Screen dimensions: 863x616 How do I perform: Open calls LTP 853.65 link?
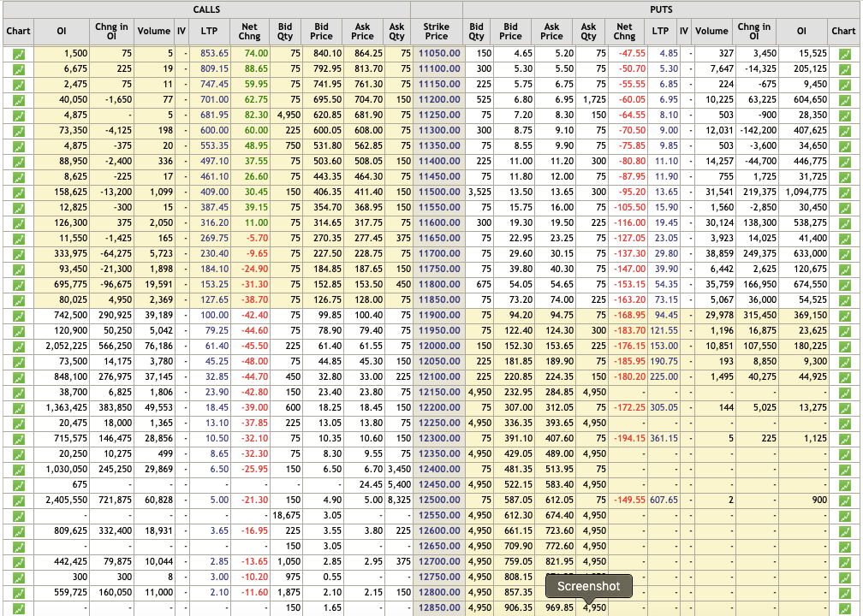(x=214, y=53)
